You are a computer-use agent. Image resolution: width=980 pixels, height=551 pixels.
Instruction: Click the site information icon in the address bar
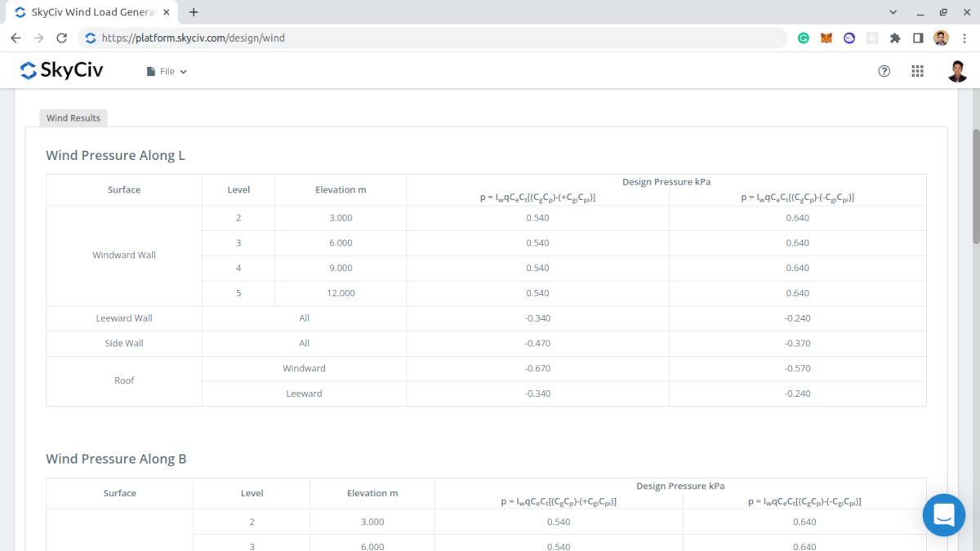[x=90, y=38]
